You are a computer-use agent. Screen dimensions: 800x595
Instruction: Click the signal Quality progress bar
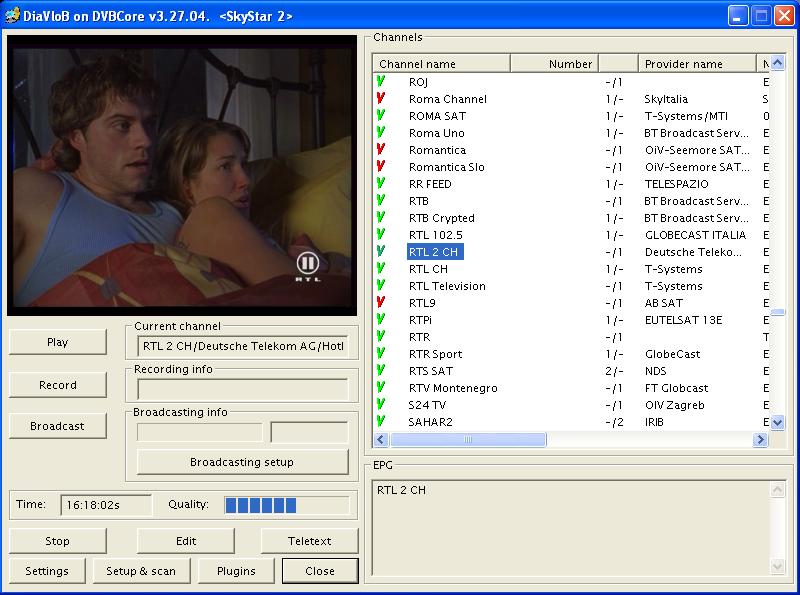[x=287, y=505]
